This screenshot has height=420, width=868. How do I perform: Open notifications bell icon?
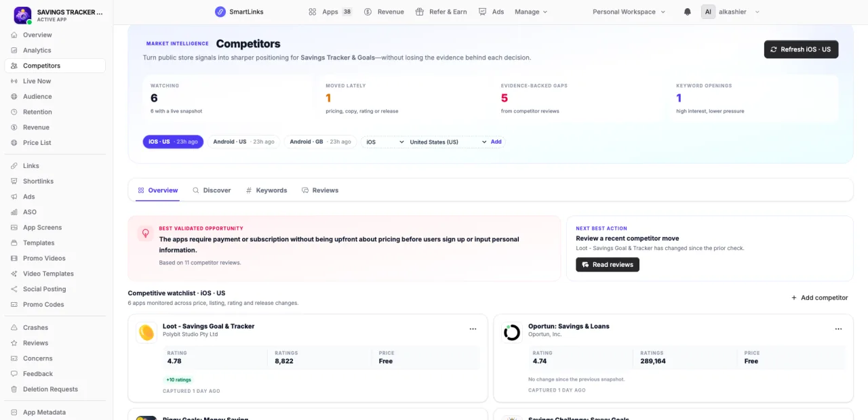(x=688, y=12)
